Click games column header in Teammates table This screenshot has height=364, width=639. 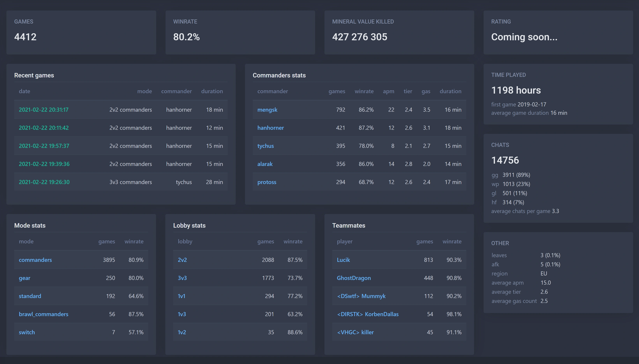[x=425, y=241]
